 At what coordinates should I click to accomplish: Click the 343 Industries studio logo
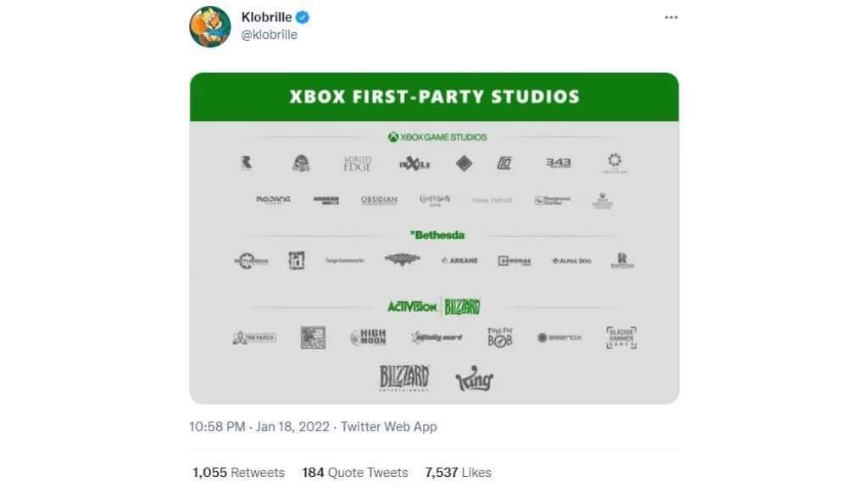click(559, 163)
